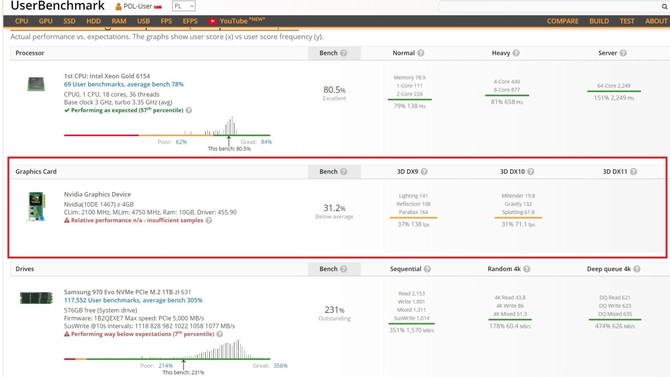Click the Intel Xeon Gold processor image

(x=36, y=84)
